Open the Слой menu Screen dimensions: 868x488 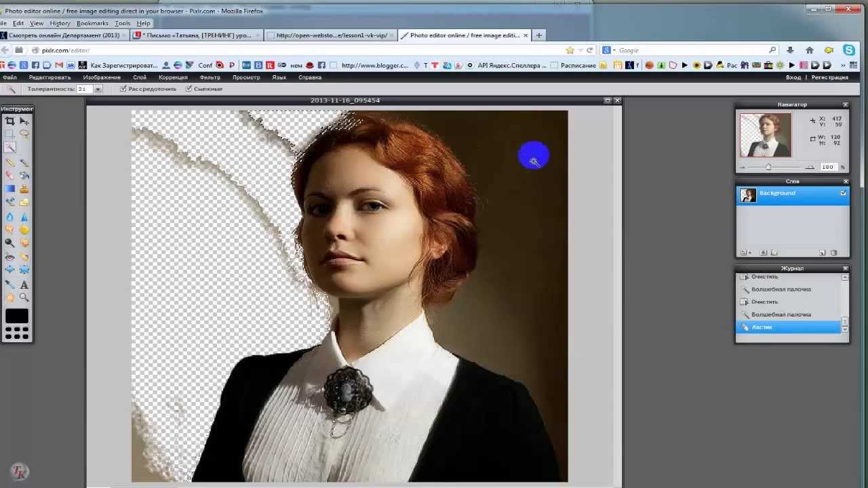[x=140, y=77]
